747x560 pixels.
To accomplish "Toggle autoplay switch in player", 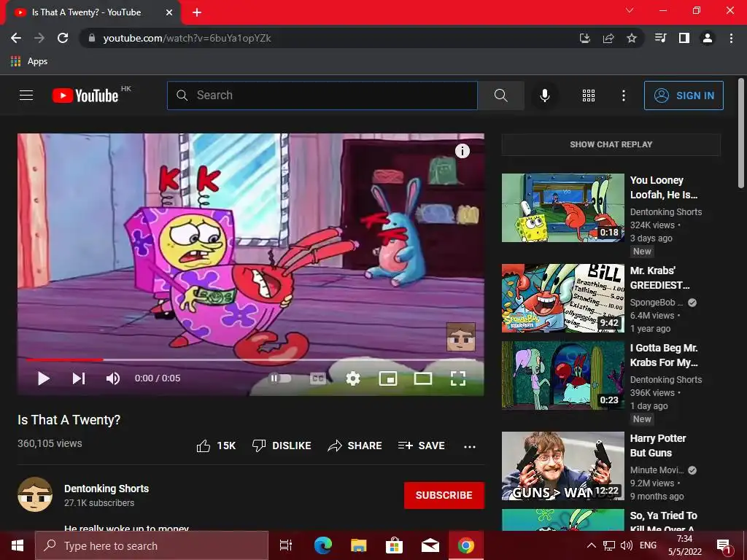I will click(x=281, y=378).
